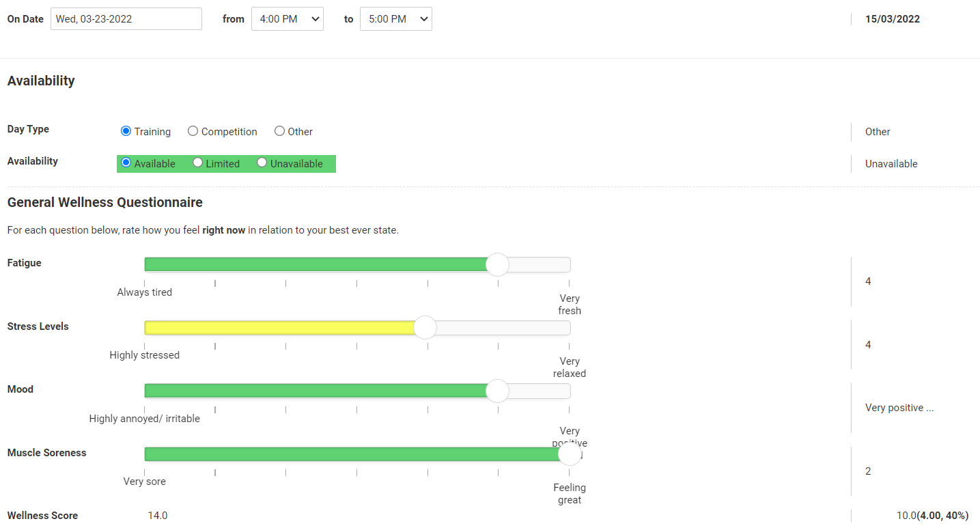Click the On Date input field
Viewport: 980px width, 530px height.
pos(126,19)
